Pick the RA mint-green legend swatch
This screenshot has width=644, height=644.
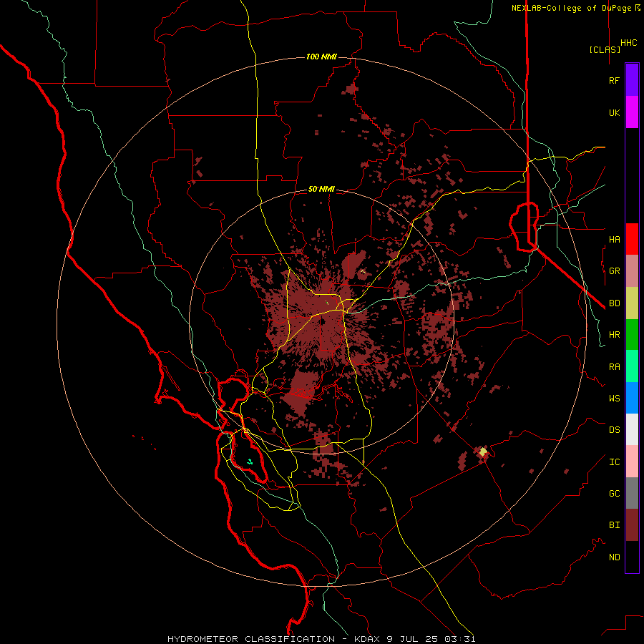click(632, 366)
